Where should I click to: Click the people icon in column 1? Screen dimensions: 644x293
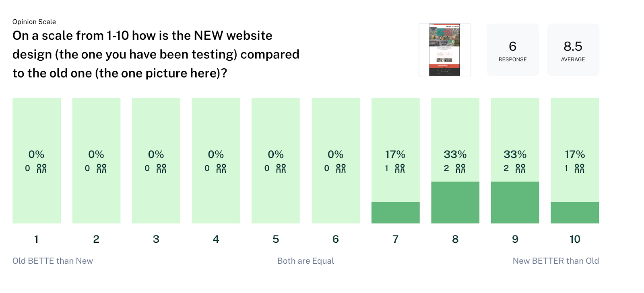click(42, 168)
